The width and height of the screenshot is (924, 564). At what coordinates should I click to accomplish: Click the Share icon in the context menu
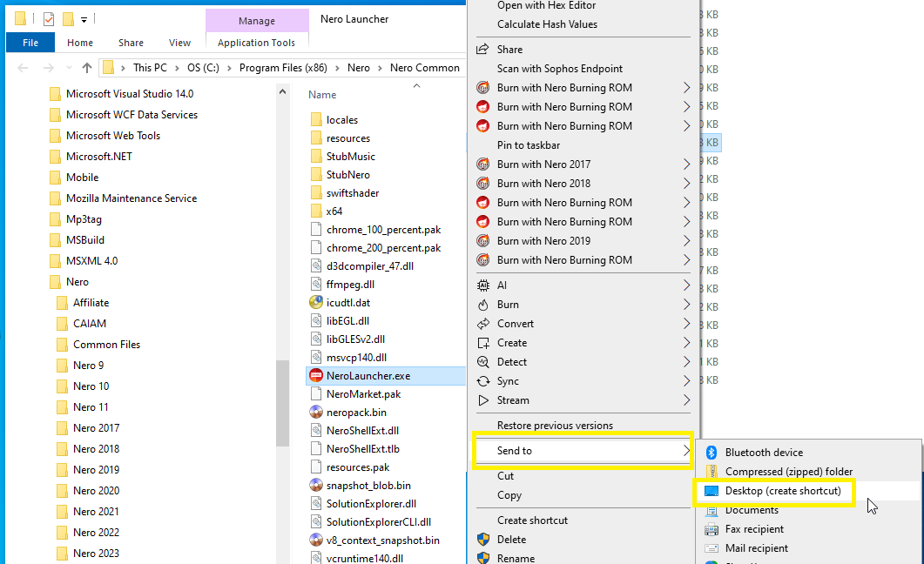tap(482, 49)
